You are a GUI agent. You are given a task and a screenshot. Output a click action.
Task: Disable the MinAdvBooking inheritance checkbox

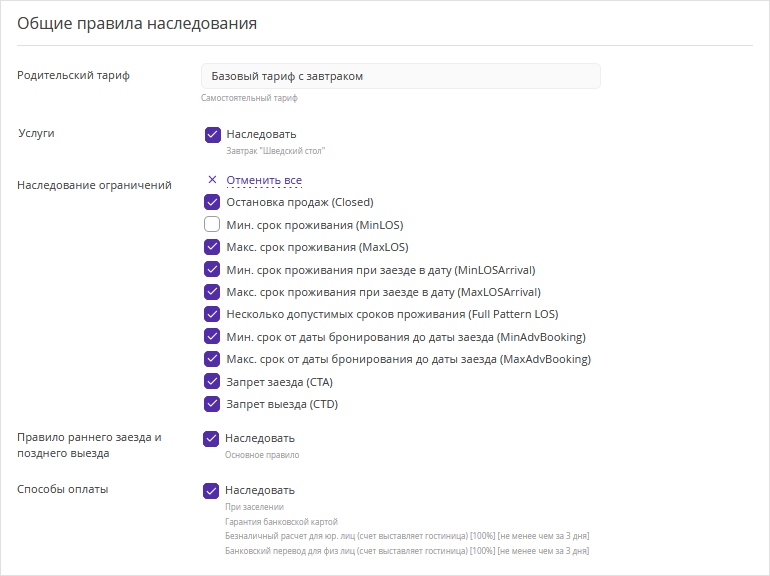212,337
